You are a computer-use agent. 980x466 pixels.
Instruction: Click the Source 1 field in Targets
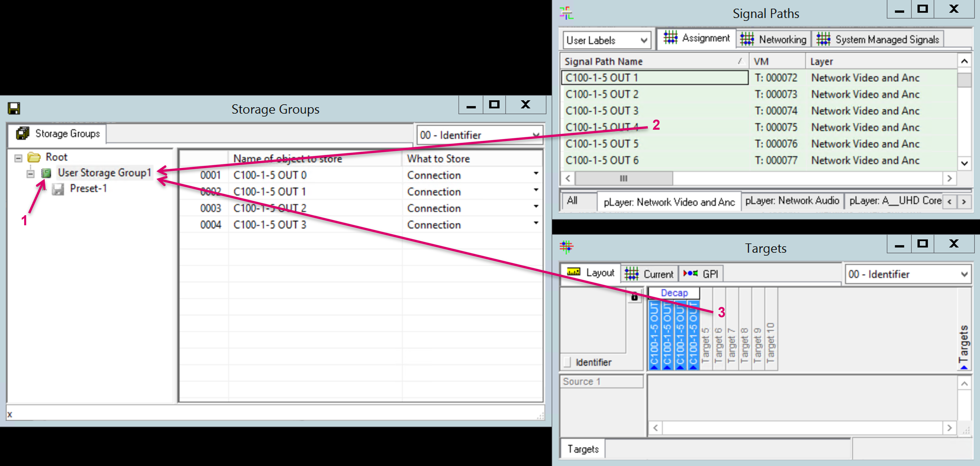click(x=601, y=382)
